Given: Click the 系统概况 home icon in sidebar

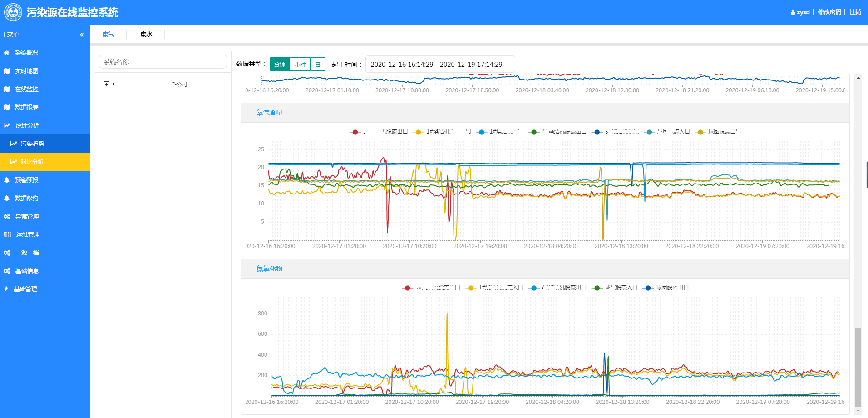Looking at the screenshot, I should 6,53.
